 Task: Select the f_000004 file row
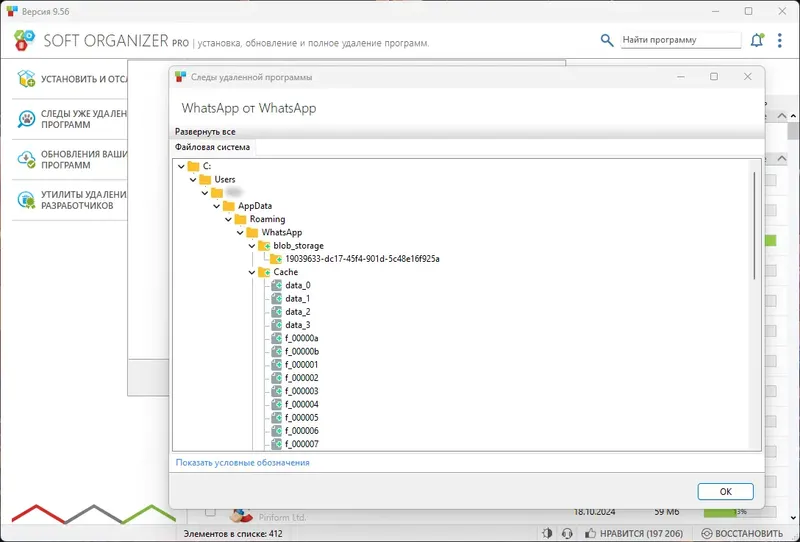coord(294,404)
